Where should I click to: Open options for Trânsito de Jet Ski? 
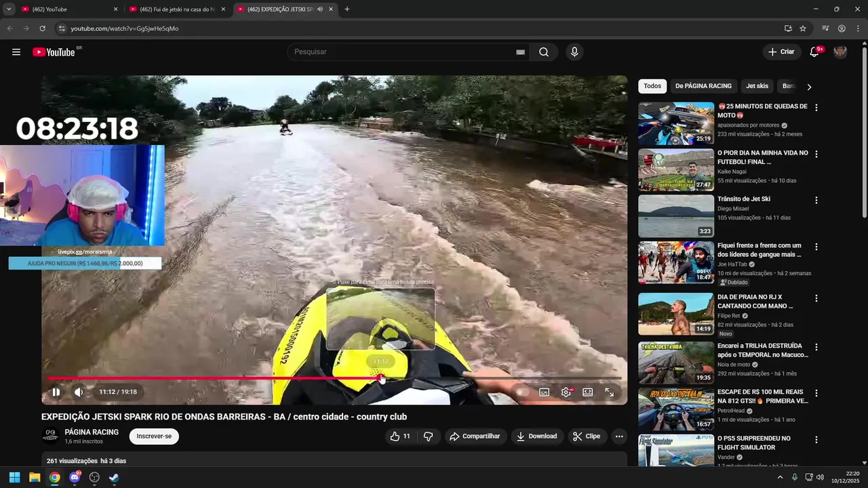pyautogui.click(x=816, y=200)
